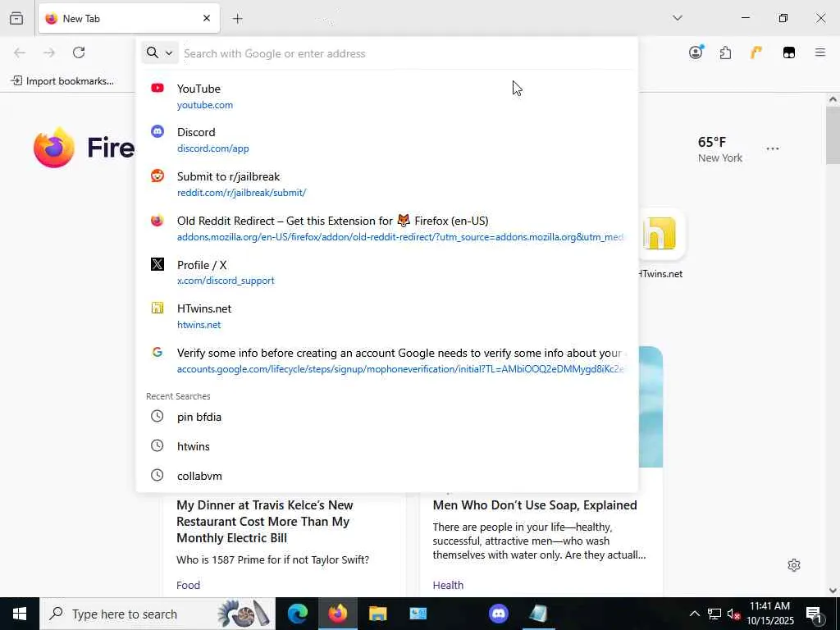This screenshot has width=840, height=630.
Task: Choose recent search pin bfdia
Action: point(387,417)
